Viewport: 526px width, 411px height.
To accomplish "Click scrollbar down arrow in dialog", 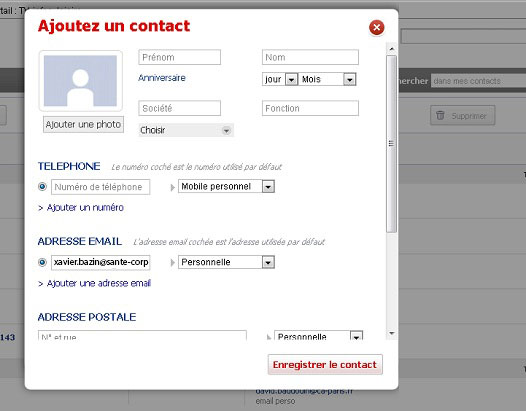I will [x=391, y=333].
